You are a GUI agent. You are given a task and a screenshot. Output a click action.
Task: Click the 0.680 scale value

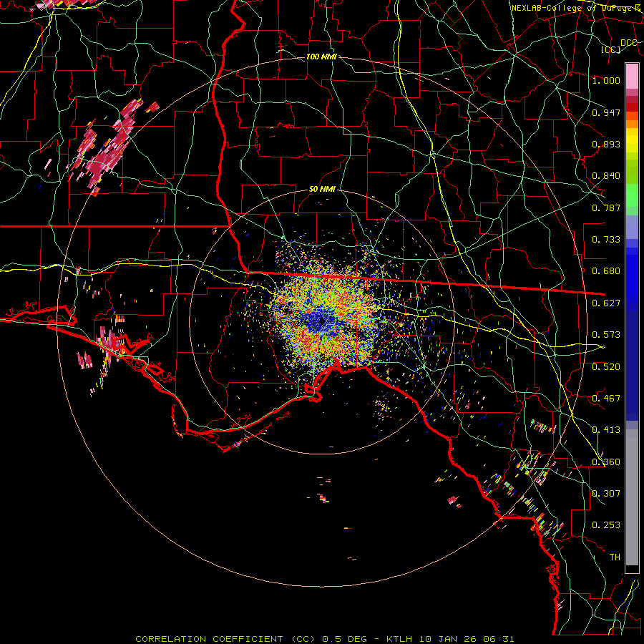pos(606,270)
